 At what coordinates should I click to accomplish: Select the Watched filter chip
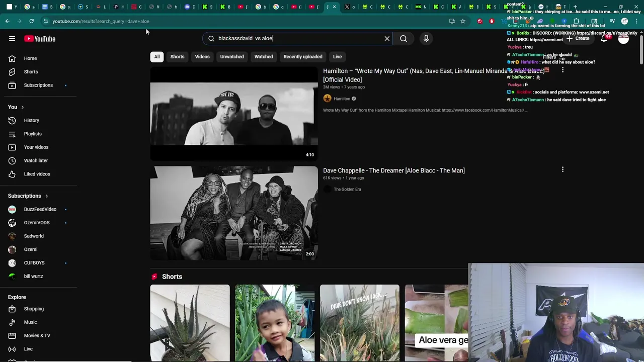(264, 57)
